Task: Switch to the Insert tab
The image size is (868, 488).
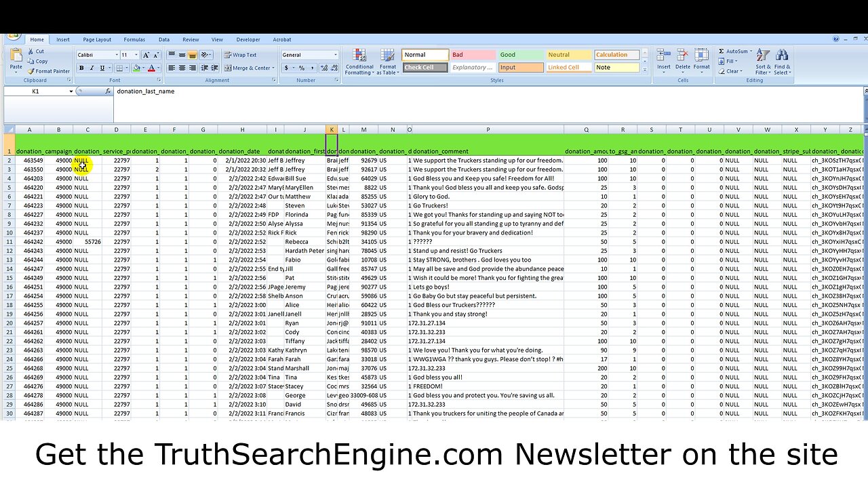Action: pyautogui.click(x=63, y=40)
